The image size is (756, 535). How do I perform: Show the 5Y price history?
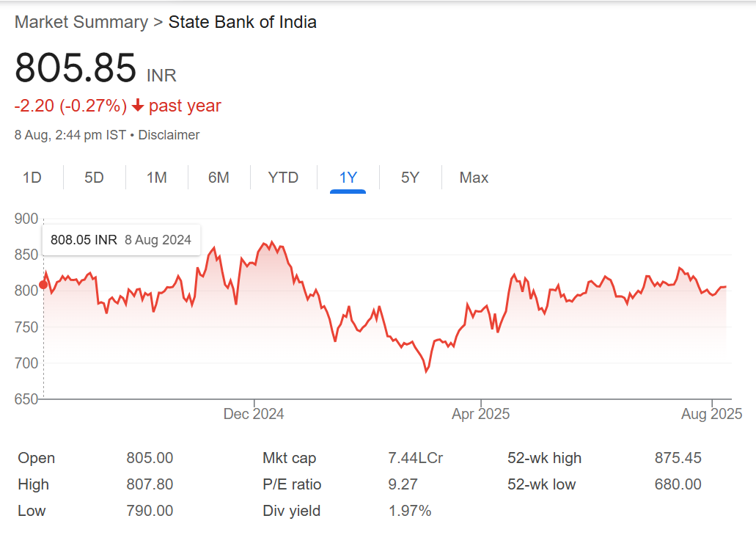pos(411,178)
